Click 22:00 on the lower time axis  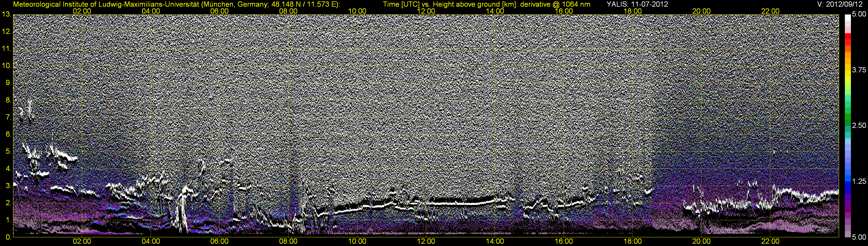tap(770, 242)
